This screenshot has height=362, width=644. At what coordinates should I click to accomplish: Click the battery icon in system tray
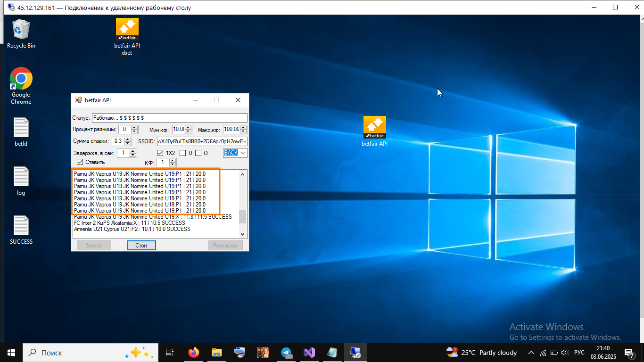554,353
